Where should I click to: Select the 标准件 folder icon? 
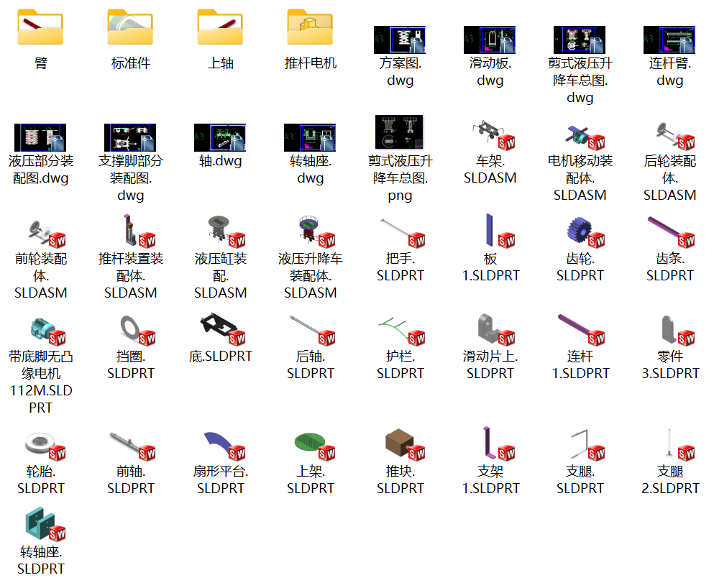130,27
